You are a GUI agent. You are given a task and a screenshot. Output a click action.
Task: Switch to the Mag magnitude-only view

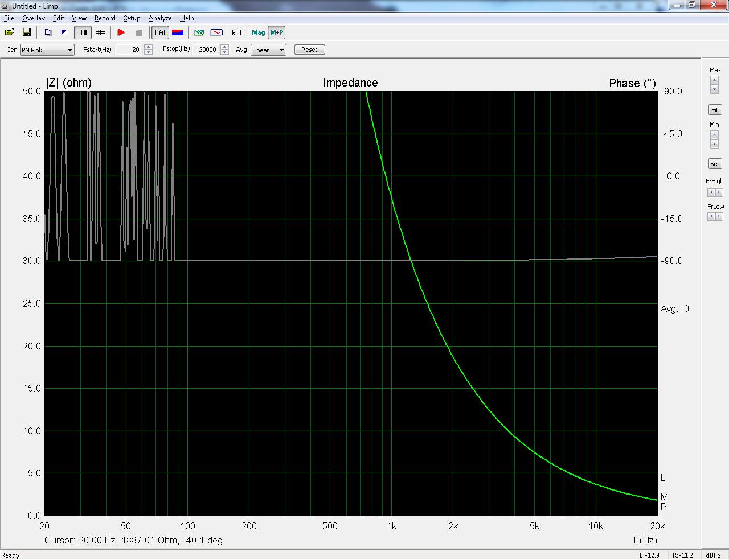coord(259,32)
